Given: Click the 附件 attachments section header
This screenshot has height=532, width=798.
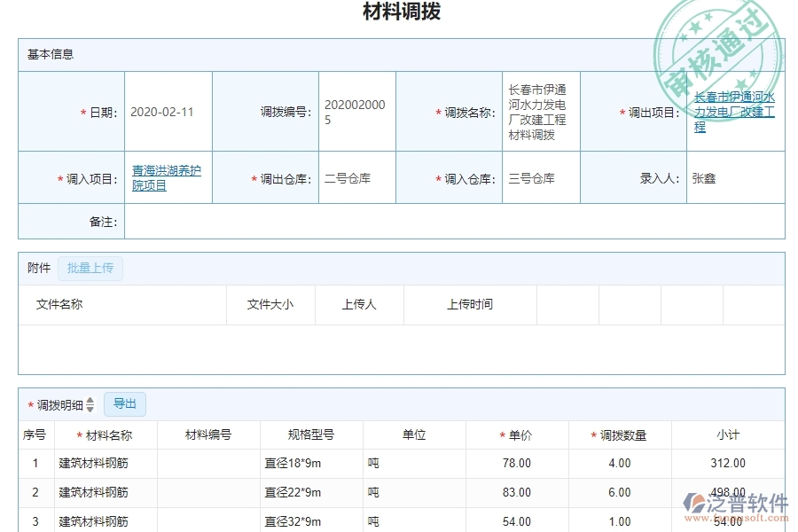Looking at the screenshot, I should [x=37, y=268].
